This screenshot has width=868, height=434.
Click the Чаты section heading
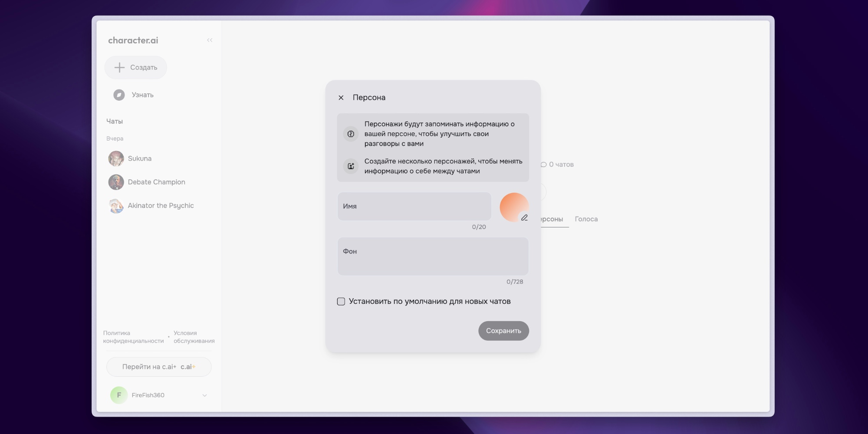[x=115, y=121]
